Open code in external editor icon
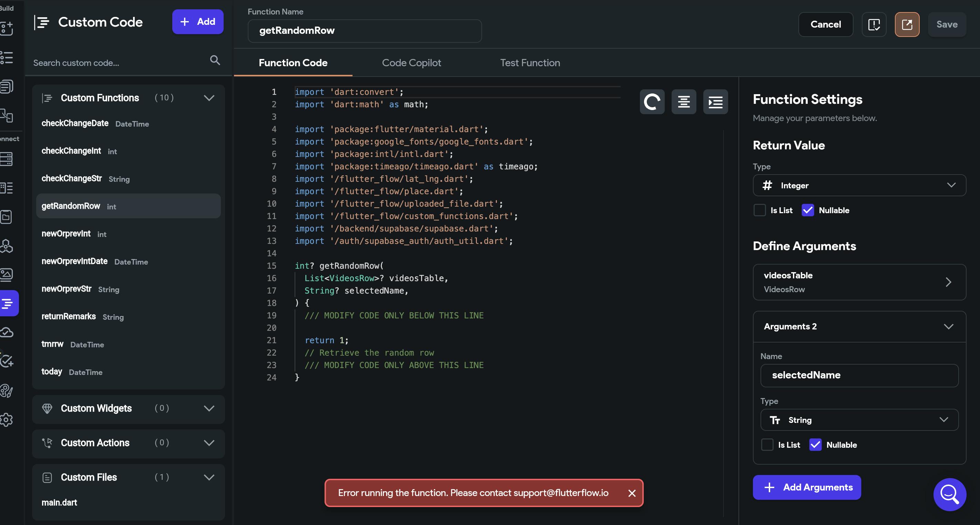The width and height of the screenshot is (980, 525). tap(907, 25)
